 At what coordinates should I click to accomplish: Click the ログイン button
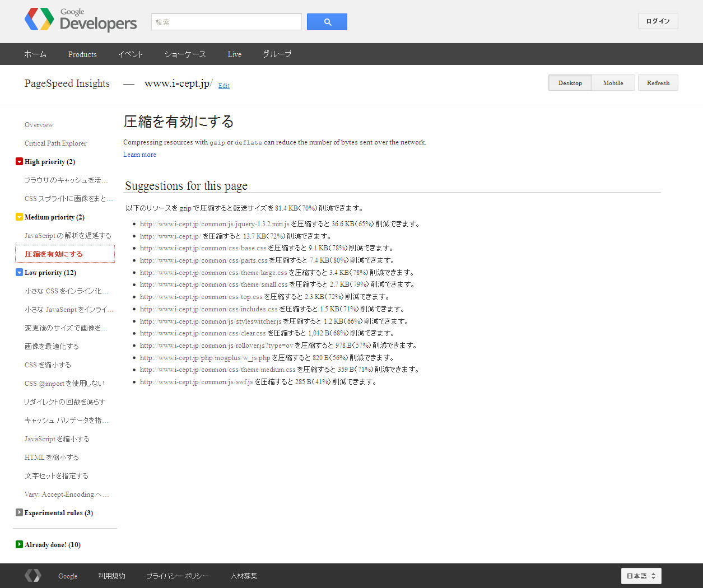[x=658, y=21]
